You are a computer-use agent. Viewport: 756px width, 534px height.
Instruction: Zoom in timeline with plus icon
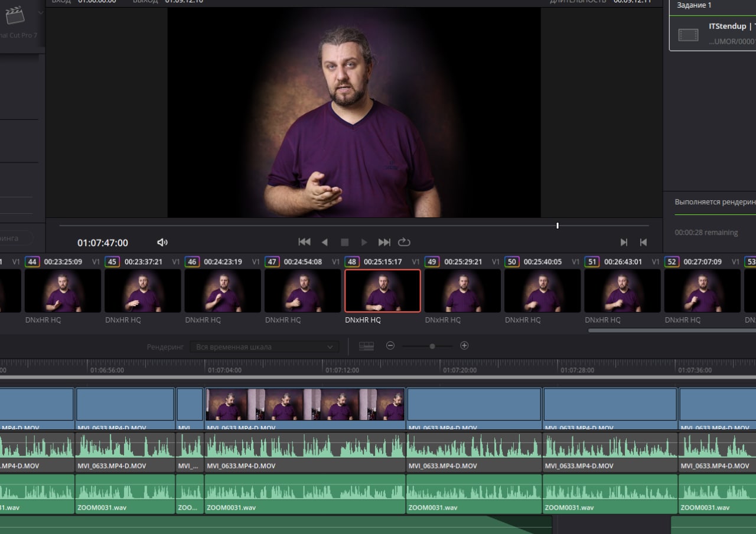coord(464,346)
